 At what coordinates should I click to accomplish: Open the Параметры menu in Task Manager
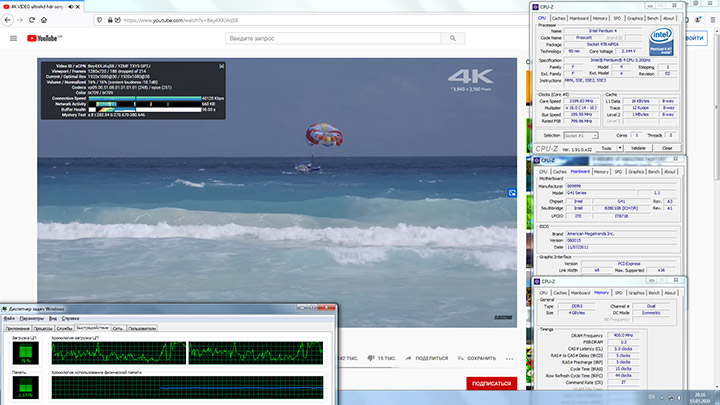pyautogui.click(x=32, y=318)
